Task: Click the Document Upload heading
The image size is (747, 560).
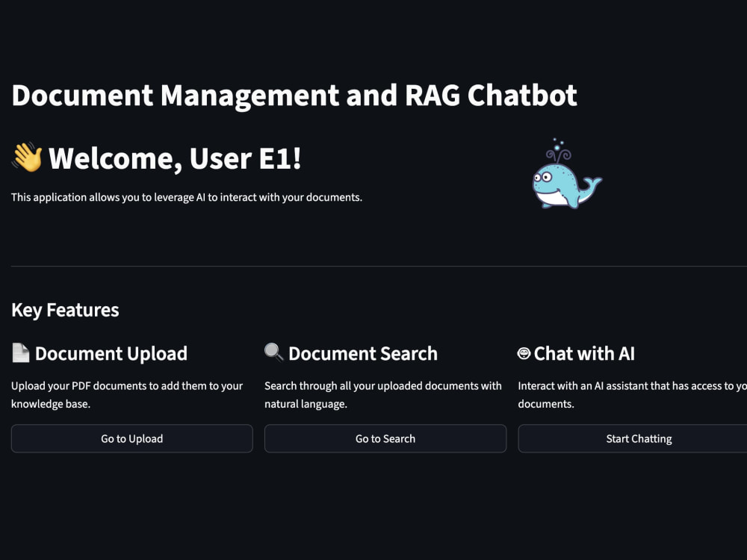Action: click(x=111, y=354)
